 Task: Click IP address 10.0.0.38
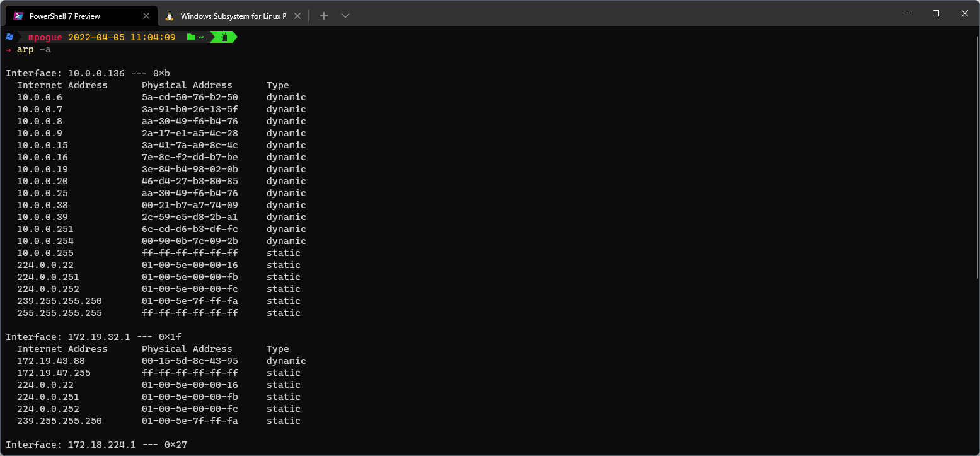(42, 205)
